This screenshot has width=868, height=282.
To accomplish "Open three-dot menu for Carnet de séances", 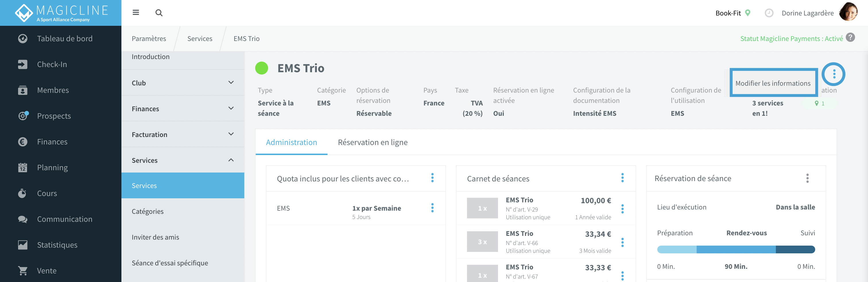I will click(622, 178).
